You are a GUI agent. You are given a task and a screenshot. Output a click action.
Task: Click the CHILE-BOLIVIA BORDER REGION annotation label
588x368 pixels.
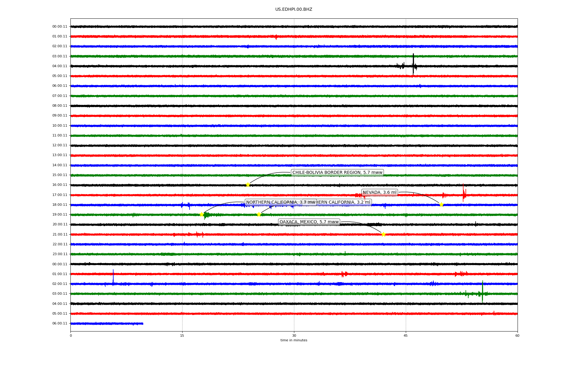[x=337, y=173]
